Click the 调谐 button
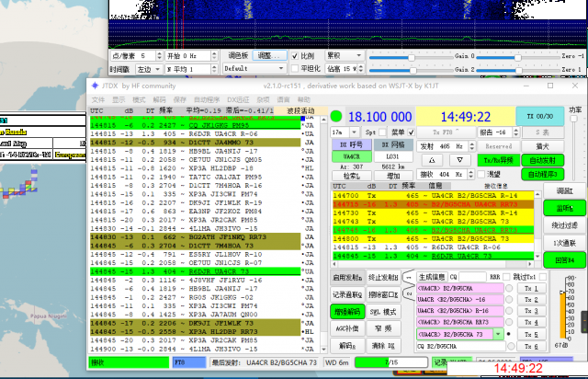The image size is (588, 379). coord(564,190)
